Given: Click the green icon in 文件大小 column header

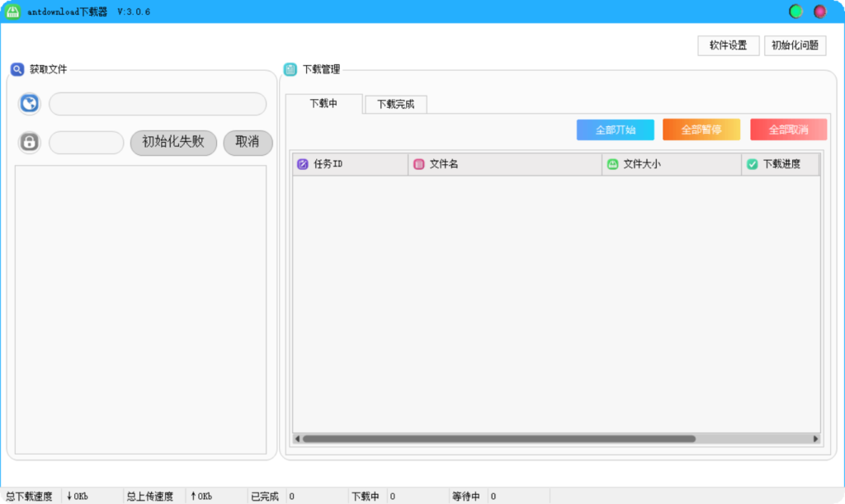Looking at the screenshot, I should 611,164.
